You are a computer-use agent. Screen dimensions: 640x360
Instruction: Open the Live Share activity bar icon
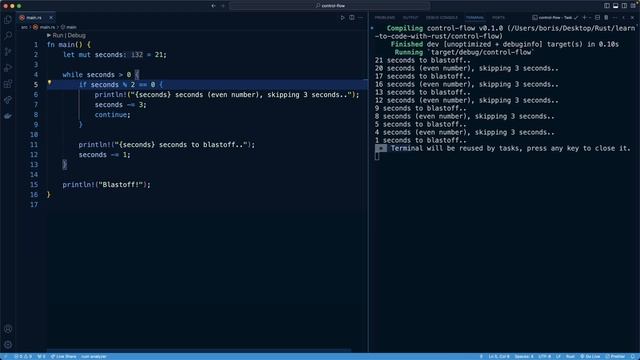[x=8, y=100]
